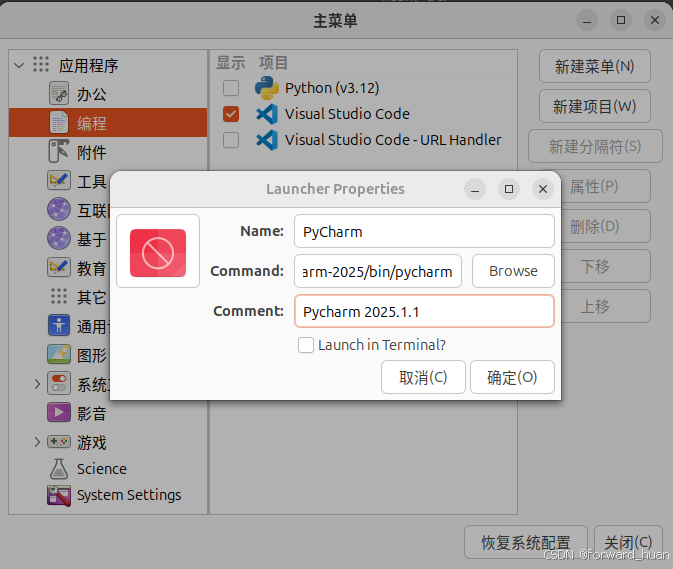Click the 互联 globe category icon
The image size is (673, 569).
pyautogui.click(x=59, y=209)
